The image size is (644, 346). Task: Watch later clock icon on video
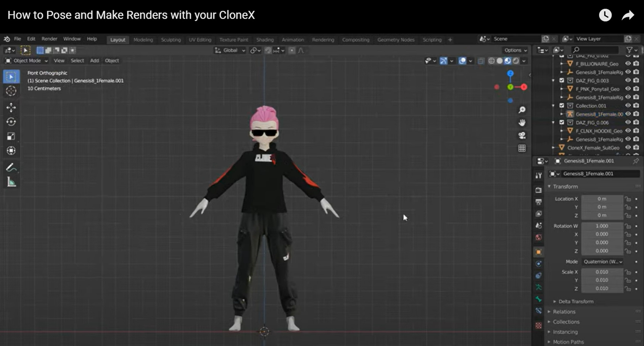(605, 15)
